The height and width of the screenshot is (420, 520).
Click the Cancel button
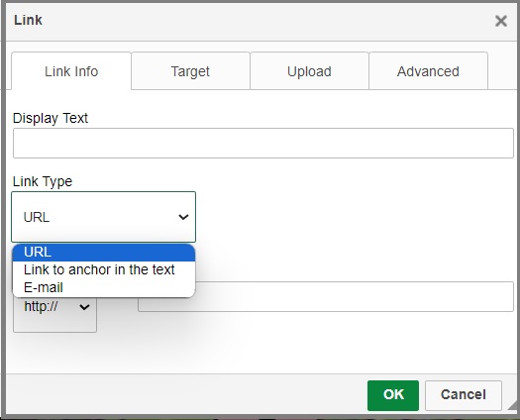(x=464, y=395)
